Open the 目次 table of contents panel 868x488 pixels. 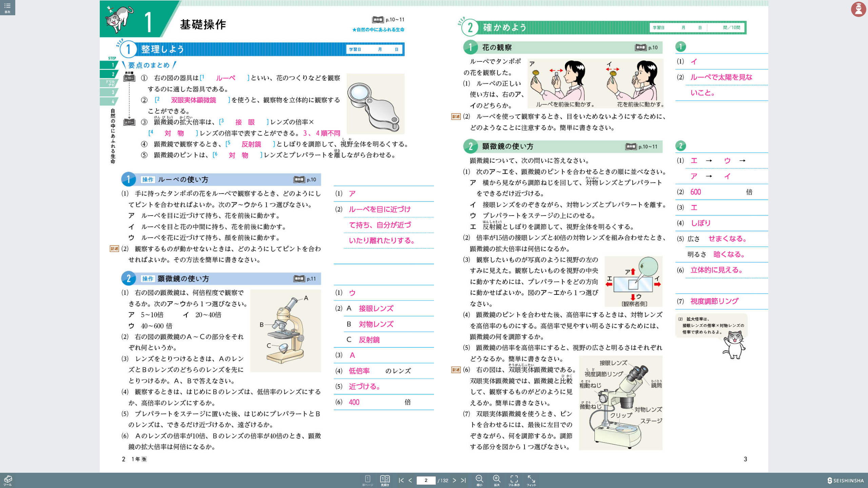pyautogui.click(x=8, y=7)
